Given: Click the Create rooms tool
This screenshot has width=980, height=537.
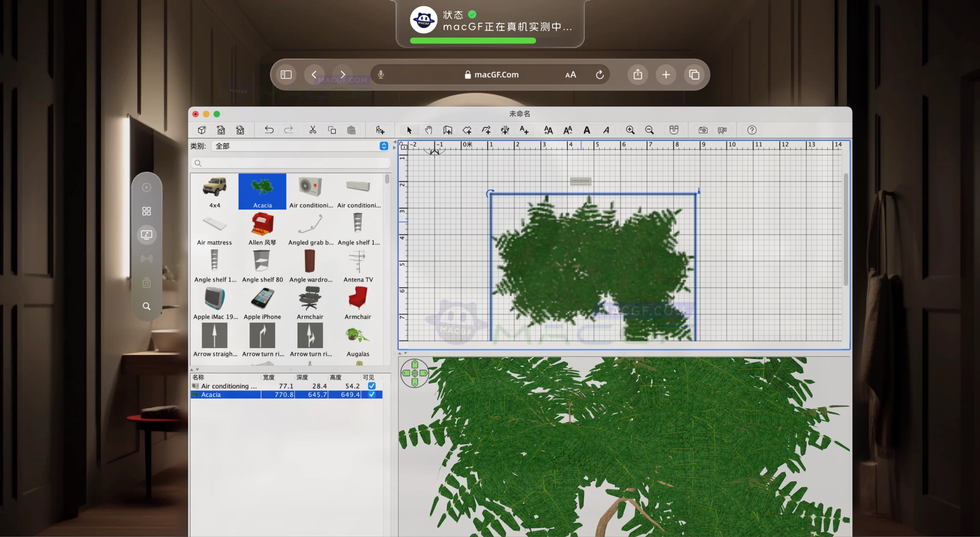Looking at the screenshot, I should click(x=467, y=130).
